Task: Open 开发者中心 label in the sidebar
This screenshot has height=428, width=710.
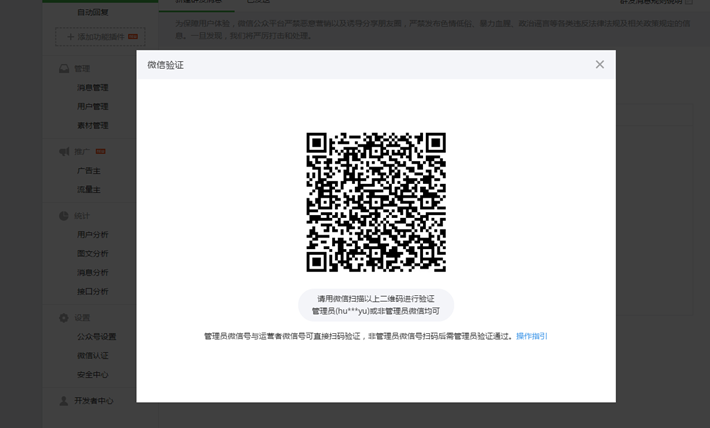Action: [94, 401]
